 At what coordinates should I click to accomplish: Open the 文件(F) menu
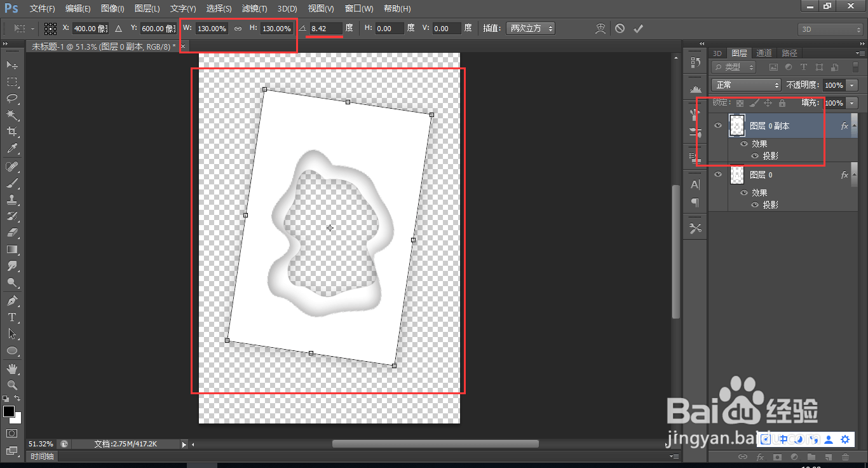point(43,9)
